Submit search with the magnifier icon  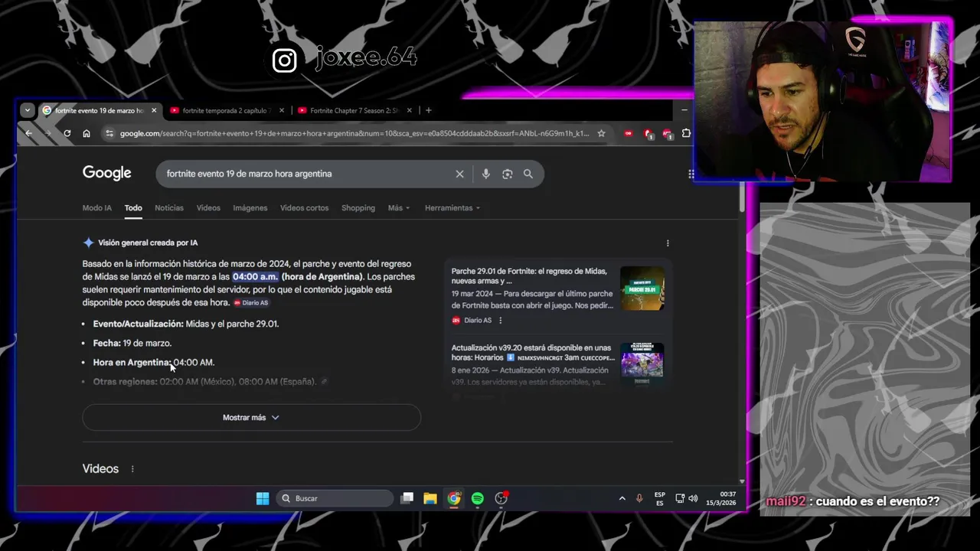coord(528,174)
